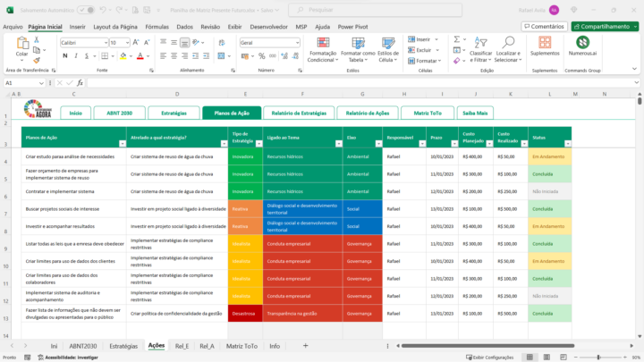Apply italic formatting button
The width and height of the screenshot is (644, 362).
tap(76, 55)
